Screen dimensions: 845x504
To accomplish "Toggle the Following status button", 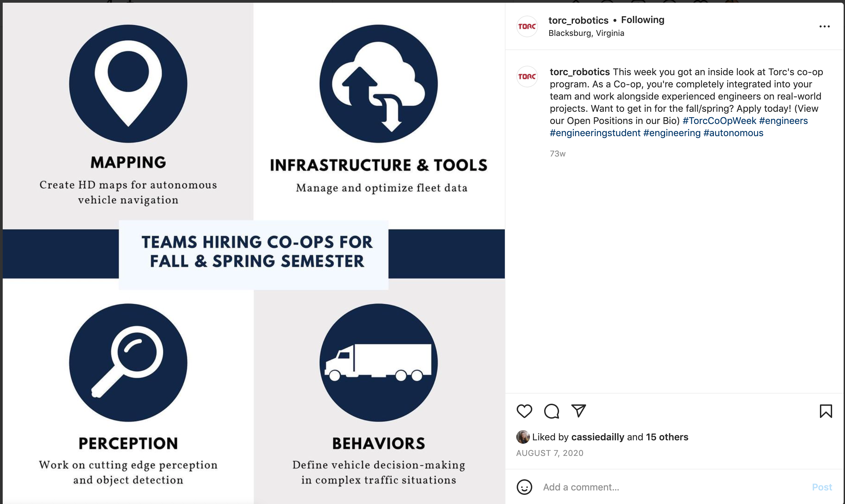I will tap(643, 20).
